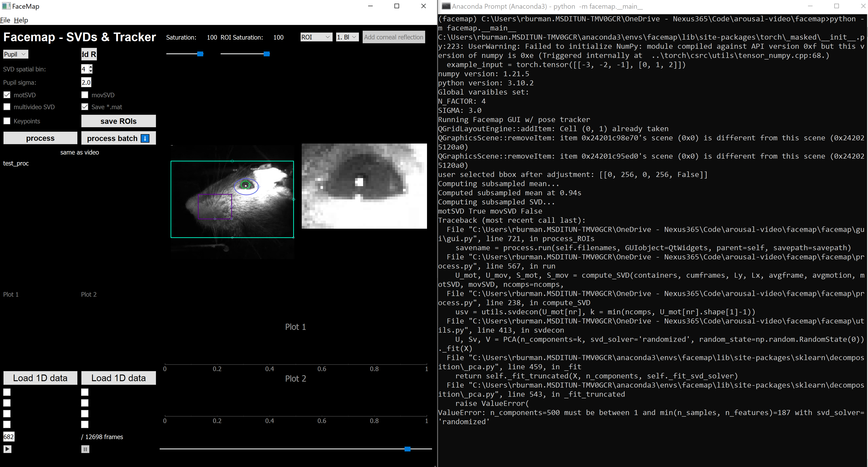The height and width of the screenshot is (467, 868).
Task: Click the frame number field showing 682
Action: point(8,437)
